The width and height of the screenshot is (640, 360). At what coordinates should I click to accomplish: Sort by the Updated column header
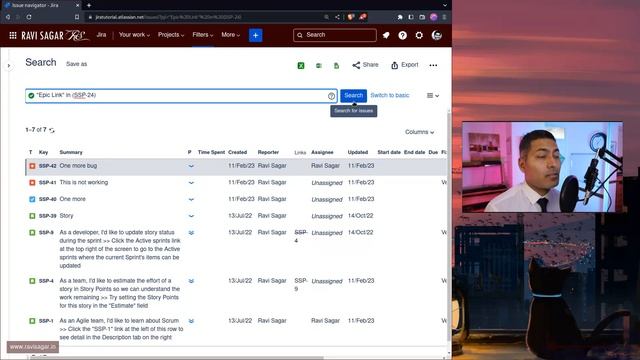[x=358, y=152]
